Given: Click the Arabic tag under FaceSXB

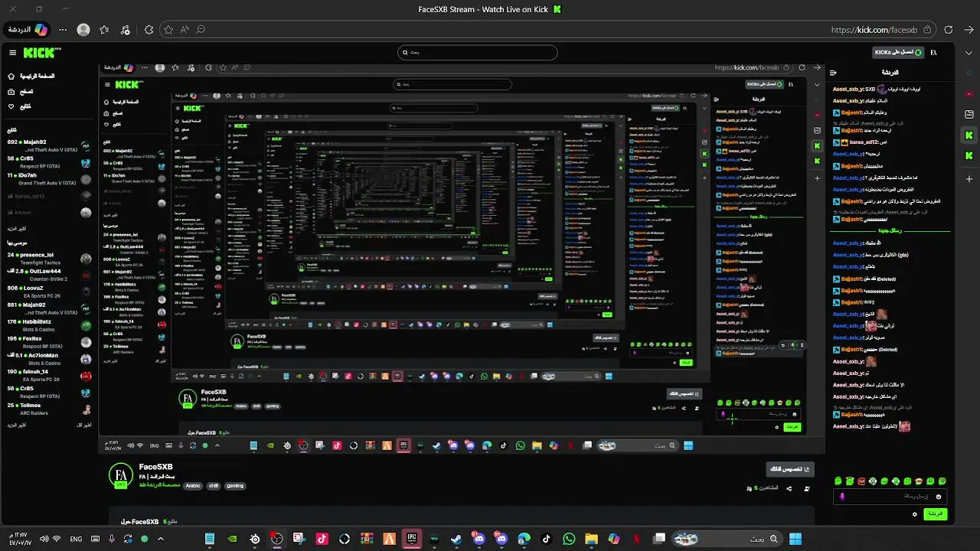Looking at the screenshot, I should coord(193,485).
